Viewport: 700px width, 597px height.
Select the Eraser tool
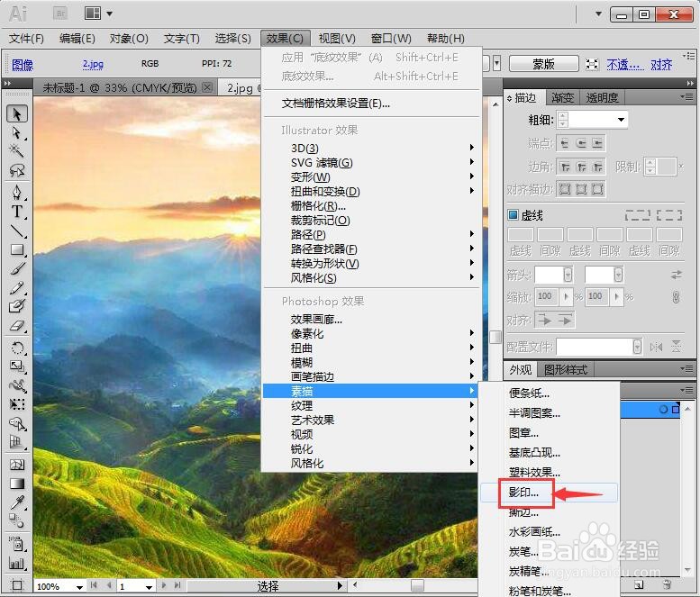pos(17,326)
